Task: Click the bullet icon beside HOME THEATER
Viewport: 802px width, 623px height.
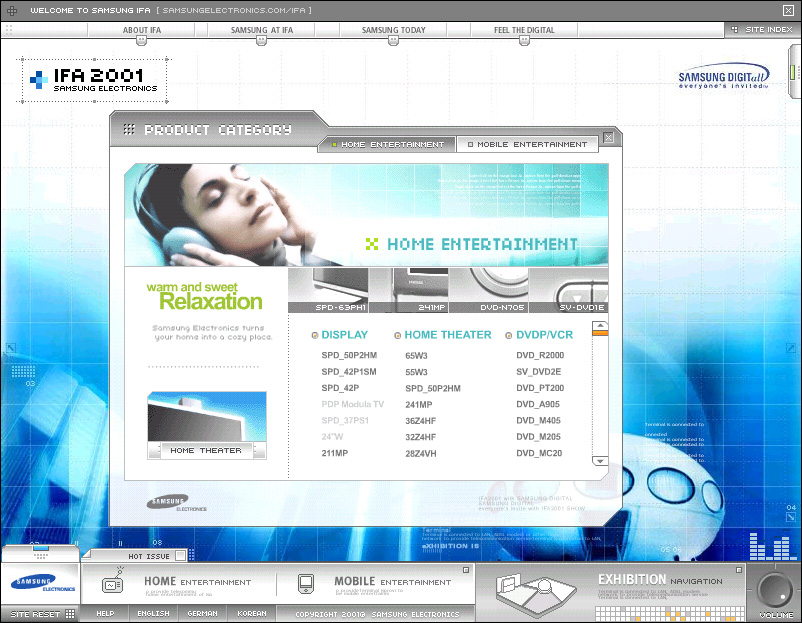Action: click(397, 336)
